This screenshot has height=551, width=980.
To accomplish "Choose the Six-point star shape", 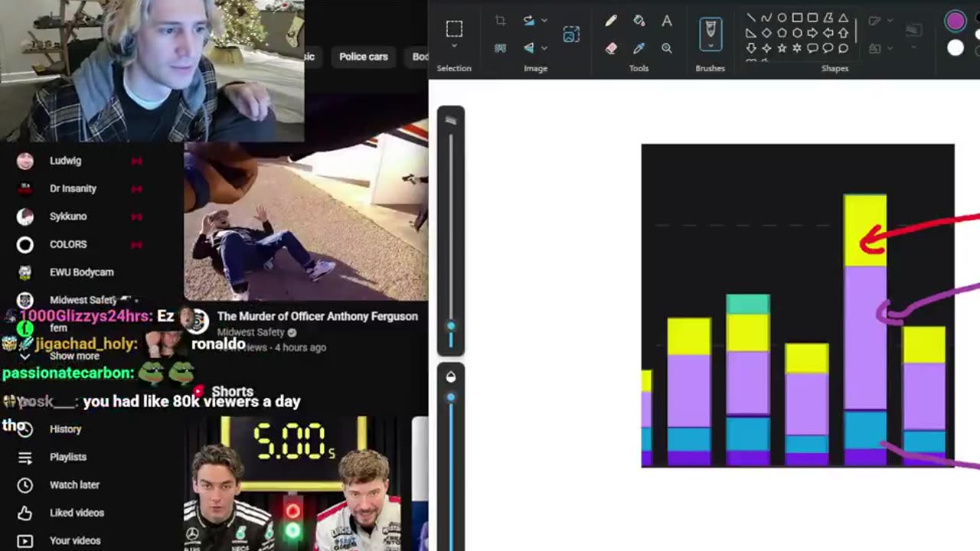I will tap(797, 48).
